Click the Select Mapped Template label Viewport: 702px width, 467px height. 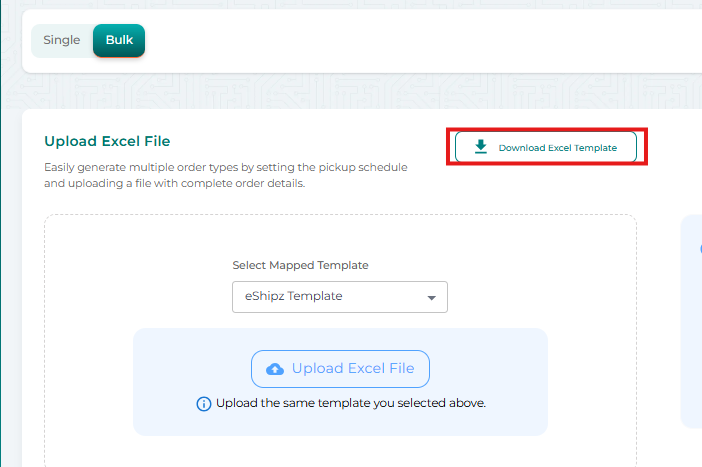(x=300, y=265)
